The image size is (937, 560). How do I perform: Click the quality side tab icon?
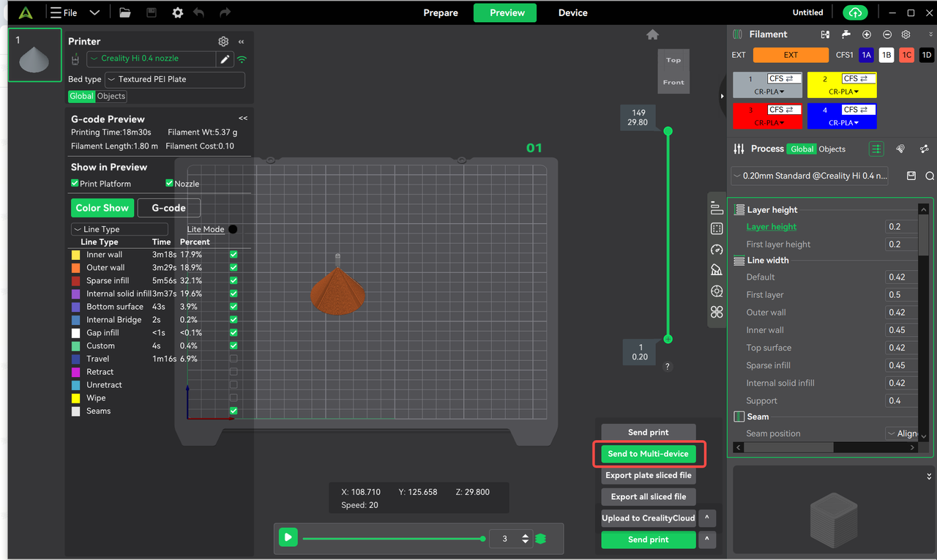(717, 208)
